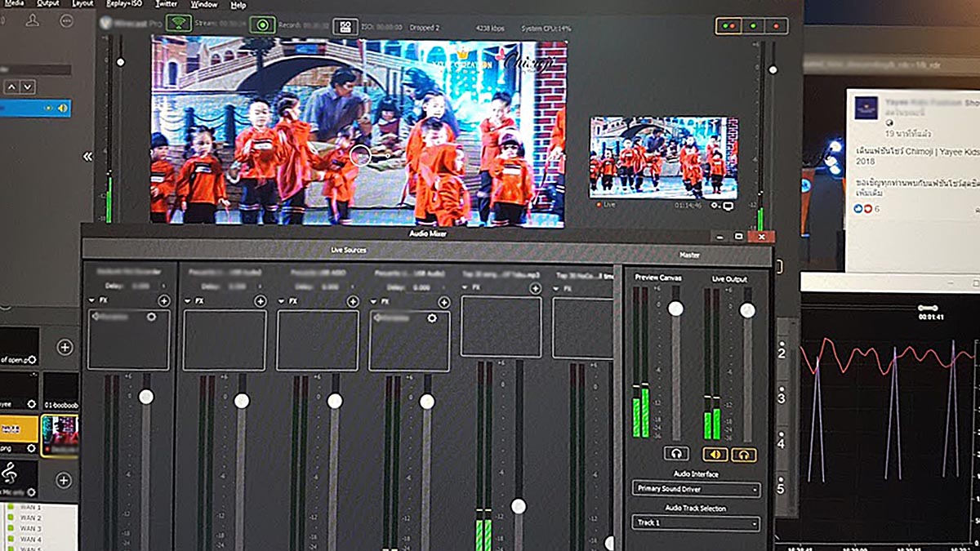Toggle bypass icon of first channel's effect
The image size is (980, 551).
coord(97,317)
